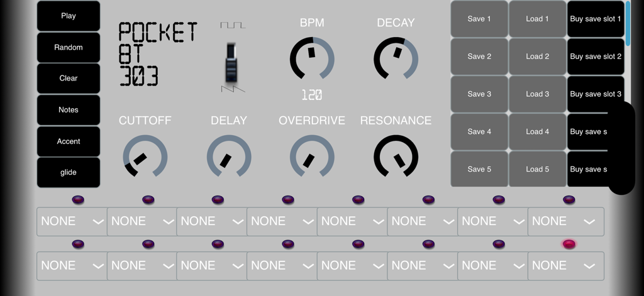Image resolution: width=644 pixels, height=296 pixels.
Task: Open step 7 note dropdown
Action: (x=493, y=222)
